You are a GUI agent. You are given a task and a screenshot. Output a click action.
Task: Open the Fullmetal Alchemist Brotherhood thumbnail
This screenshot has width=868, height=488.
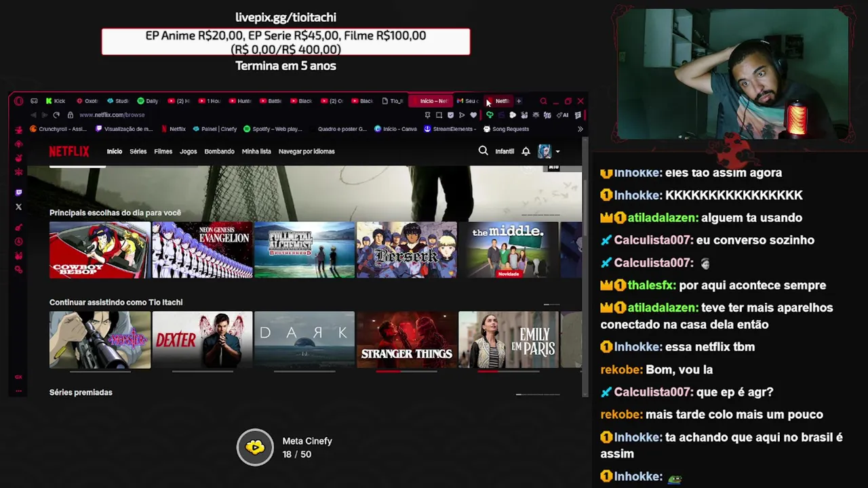(x=304, y=250)
